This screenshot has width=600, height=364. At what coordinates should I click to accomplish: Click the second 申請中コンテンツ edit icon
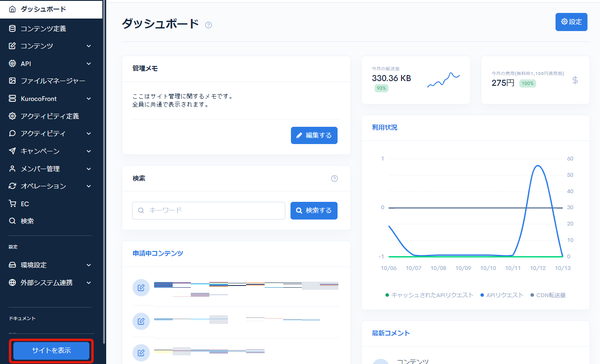click(141, 321)
